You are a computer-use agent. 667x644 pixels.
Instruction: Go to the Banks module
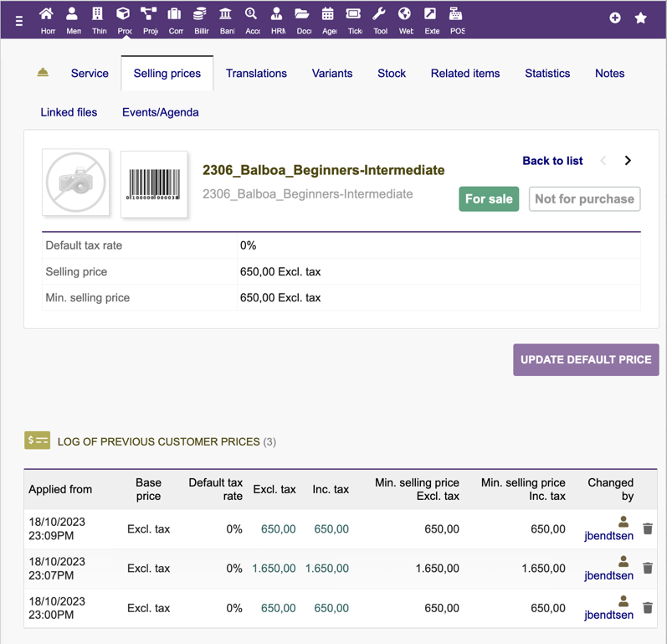226,14
